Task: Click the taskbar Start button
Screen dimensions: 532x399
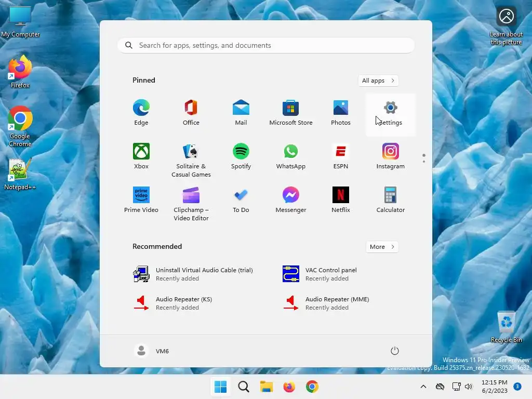Action: point(220,387)
